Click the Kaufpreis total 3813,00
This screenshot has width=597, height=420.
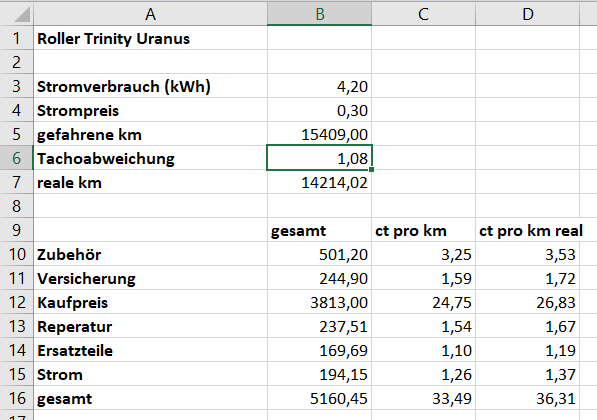pyautogui.click(x=319, y=302)
